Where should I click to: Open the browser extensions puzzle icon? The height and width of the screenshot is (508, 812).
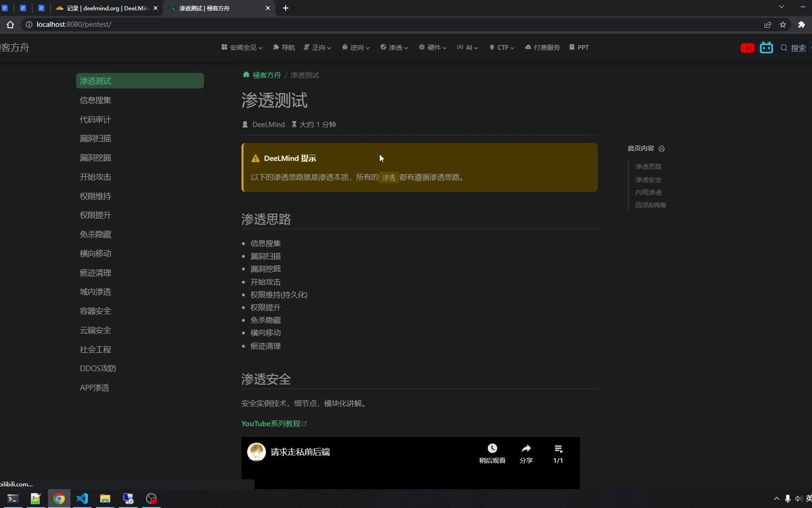(x=802, y=24)
